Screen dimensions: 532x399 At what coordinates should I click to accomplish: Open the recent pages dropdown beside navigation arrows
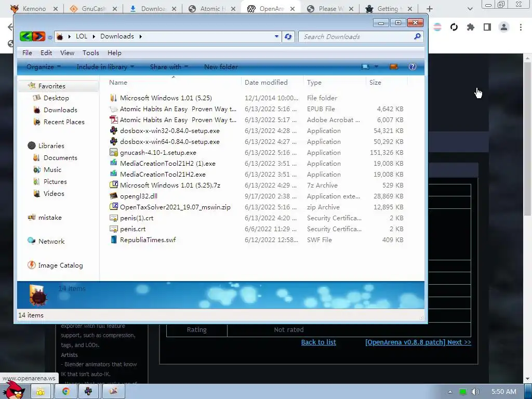(x=50, y=37)
